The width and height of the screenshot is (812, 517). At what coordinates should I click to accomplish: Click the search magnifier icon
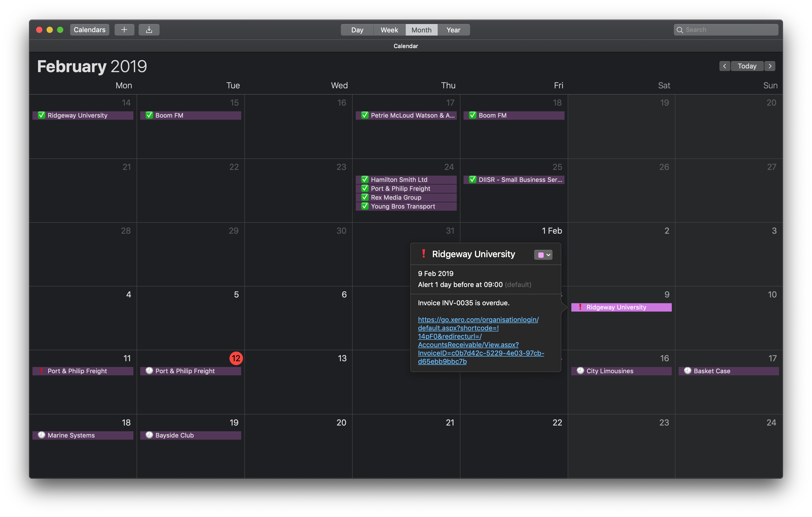pyautogui.click(x=680, y=30)
